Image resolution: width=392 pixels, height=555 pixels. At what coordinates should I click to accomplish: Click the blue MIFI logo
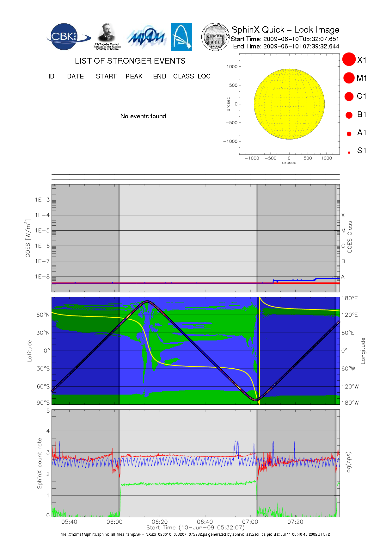(146, 37)
